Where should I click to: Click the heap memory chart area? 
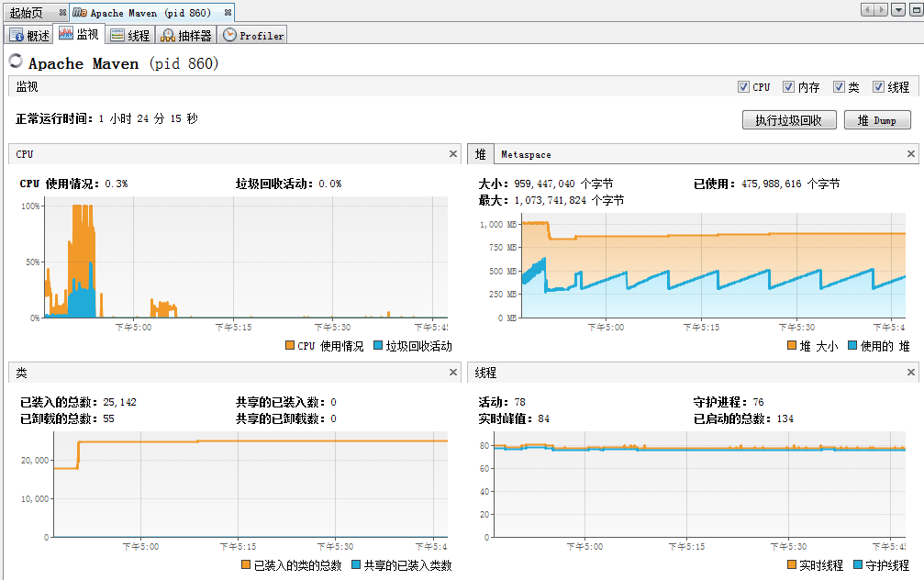click(714, 266)
